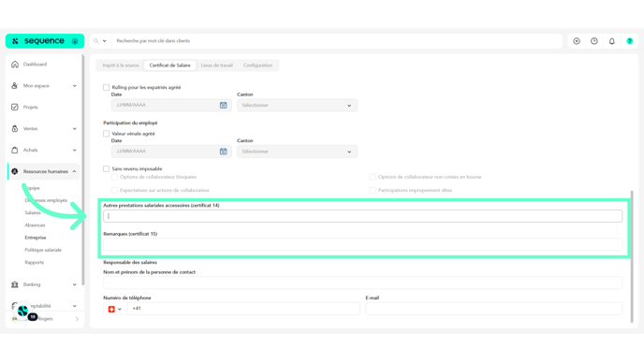Open the clock timer icon
This screenshot has height=362, width=644.
(594, 41)
